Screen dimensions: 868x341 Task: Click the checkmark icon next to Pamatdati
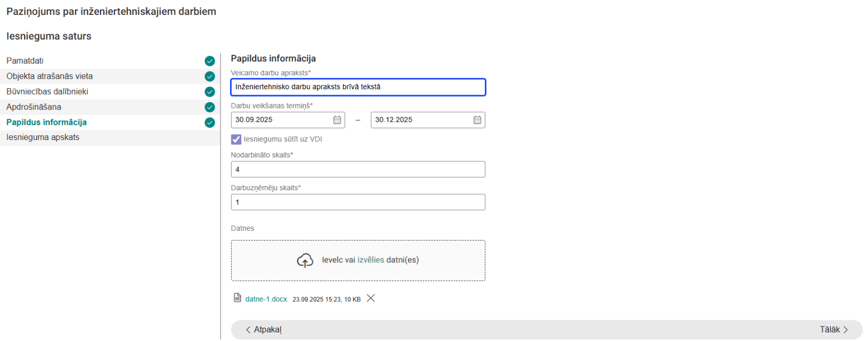pyautogui.click(x=210, y=61)
